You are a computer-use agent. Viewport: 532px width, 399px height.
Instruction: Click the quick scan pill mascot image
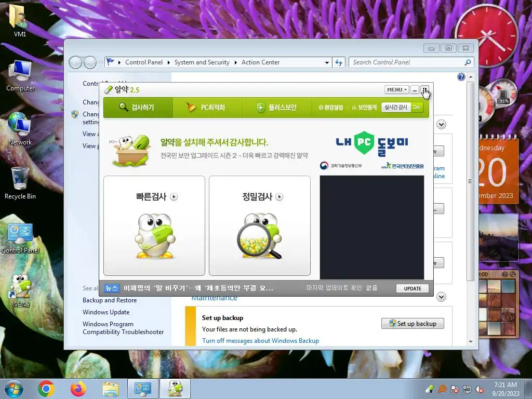click(155, 235)
